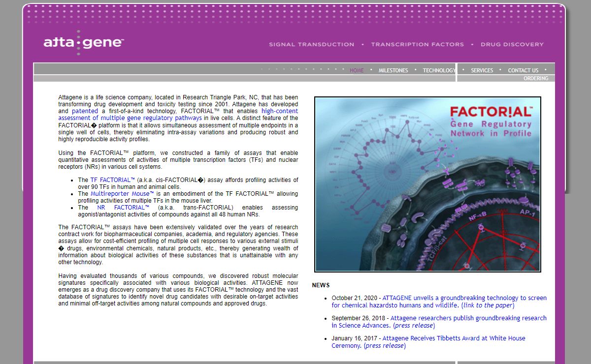Click the NEWS heading
The image size is (591, 364).
[321, 285]
